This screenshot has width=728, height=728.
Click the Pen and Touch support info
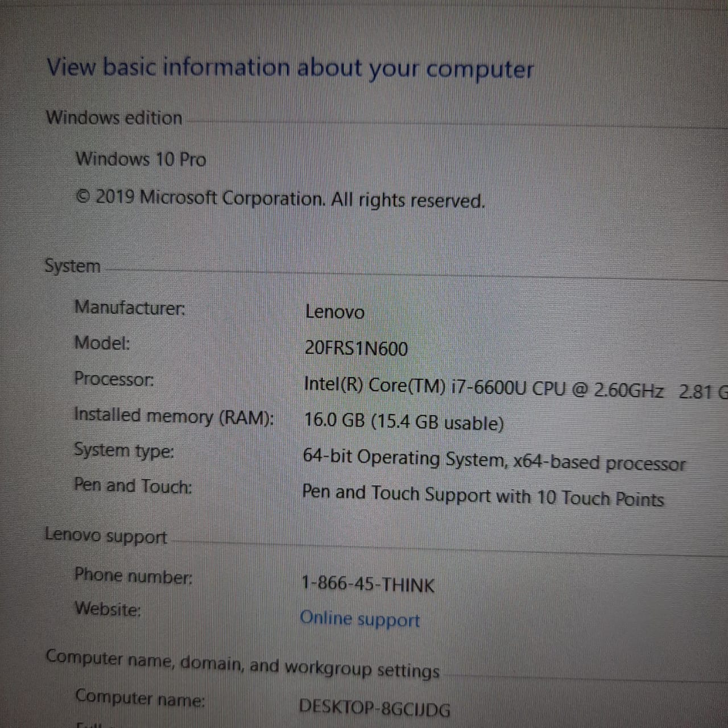coord(483,495)
